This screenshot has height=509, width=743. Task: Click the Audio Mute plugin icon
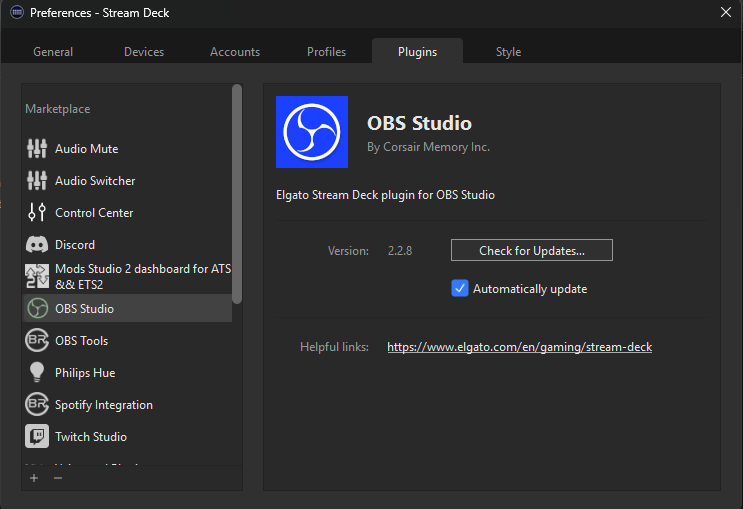pos(37,148)
